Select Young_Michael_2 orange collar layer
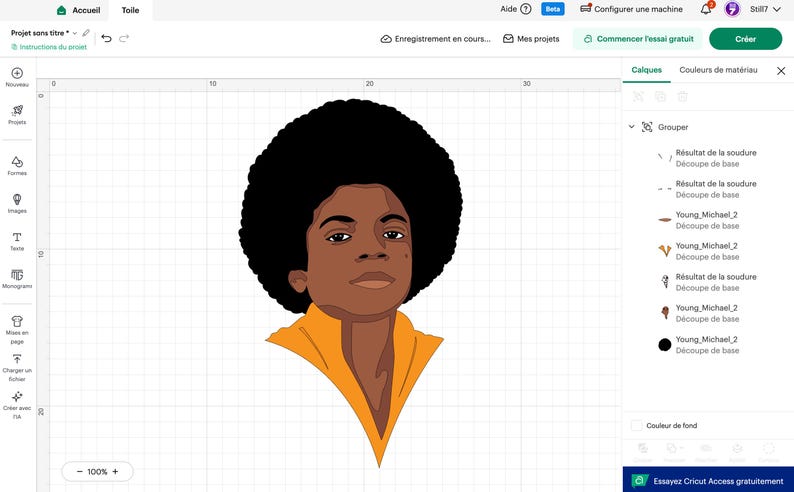 tap(708, 251)
